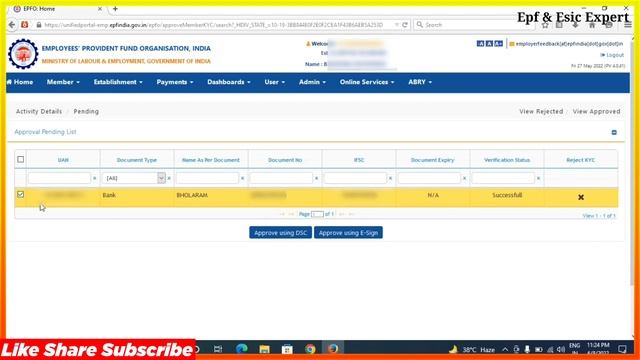The image size is (640, 360).
Task: Expand the Member menu
Action: 63,82
